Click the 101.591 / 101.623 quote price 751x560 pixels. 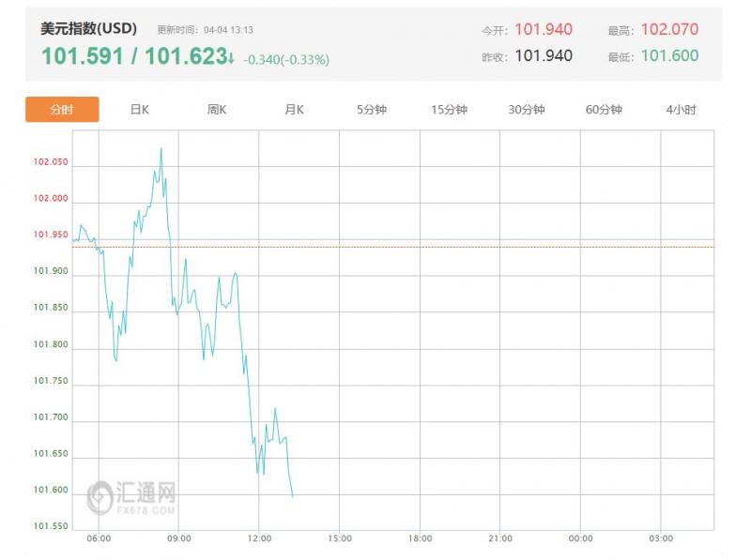click(131, 56)
